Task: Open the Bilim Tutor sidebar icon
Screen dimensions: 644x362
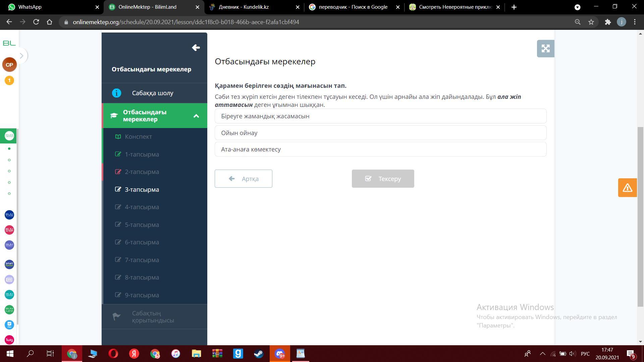Action: (x=9, y=215)
